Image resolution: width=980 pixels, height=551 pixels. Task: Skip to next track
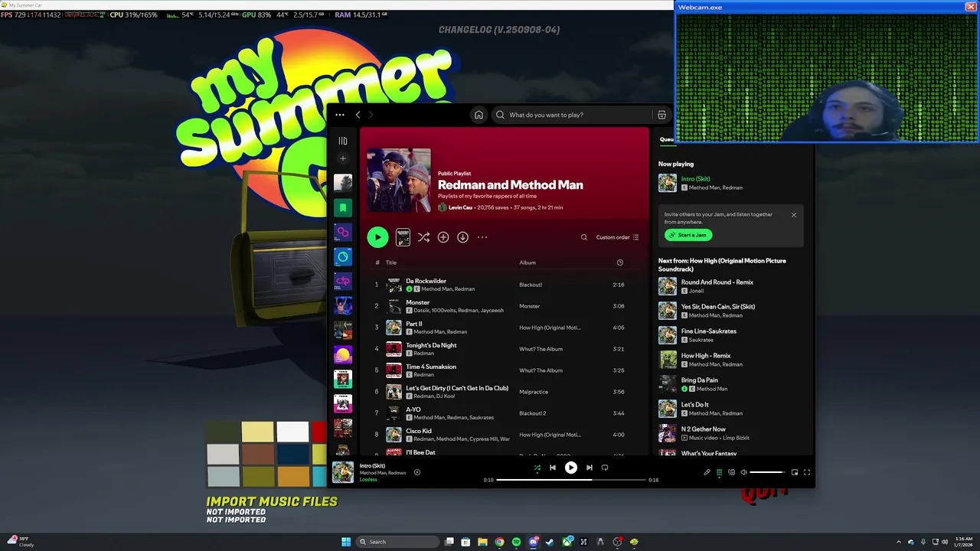click(x=590, y=468)
